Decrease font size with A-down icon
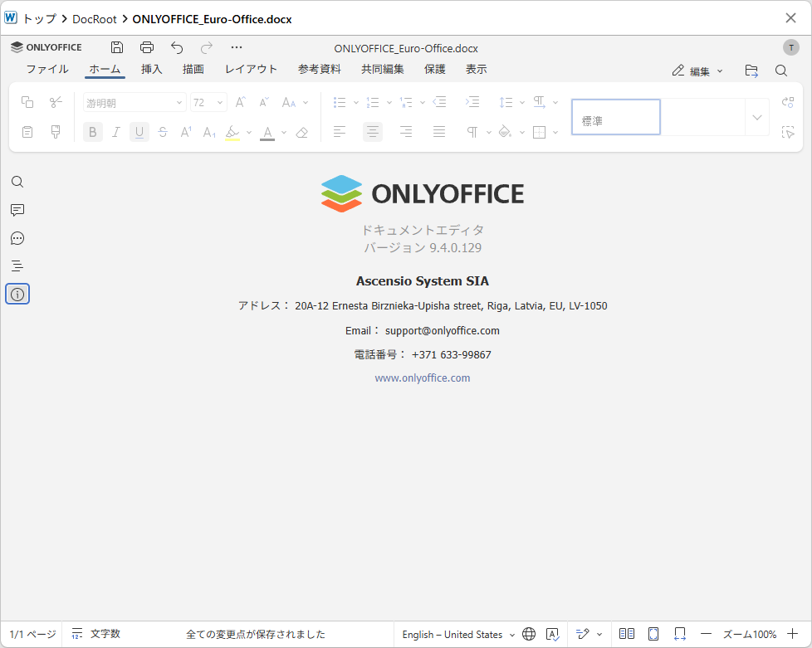Screen dimensions: 812x648 264,102
